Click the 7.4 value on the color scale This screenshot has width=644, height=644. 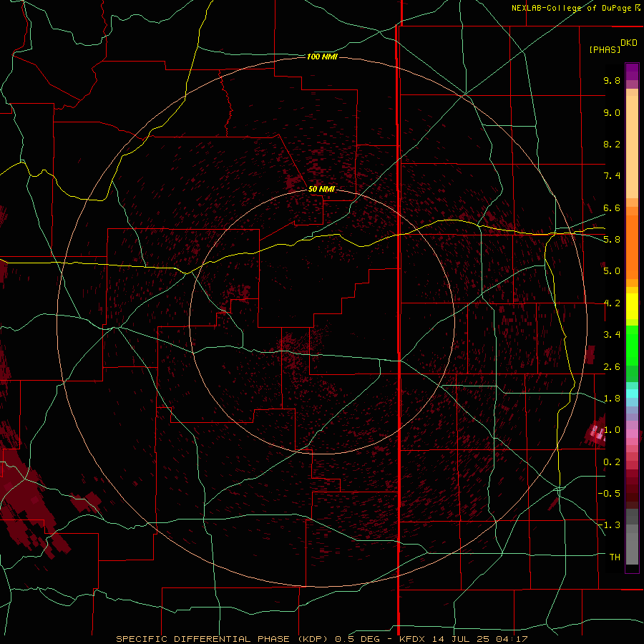click(x=612, y=176)
